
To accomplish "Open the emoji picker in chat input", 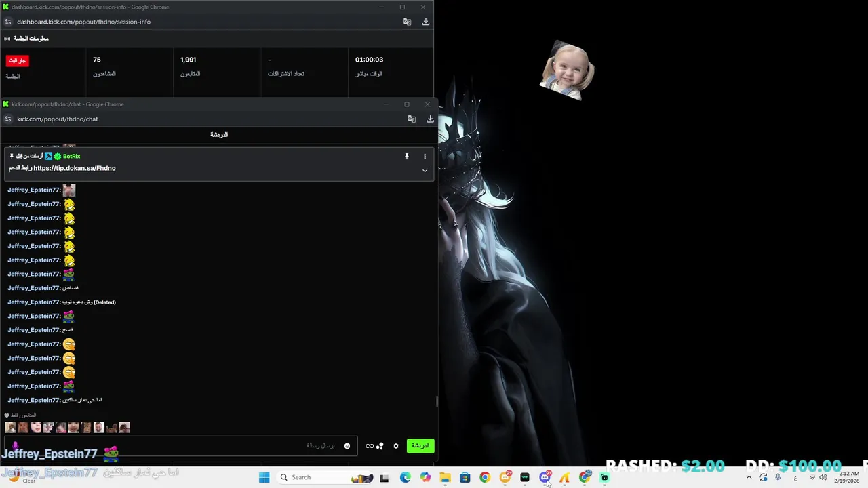I will [x=347, y=446].
